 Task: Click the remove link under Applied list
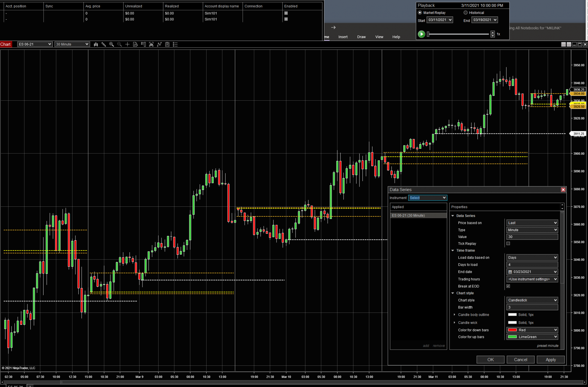[439, 346]
